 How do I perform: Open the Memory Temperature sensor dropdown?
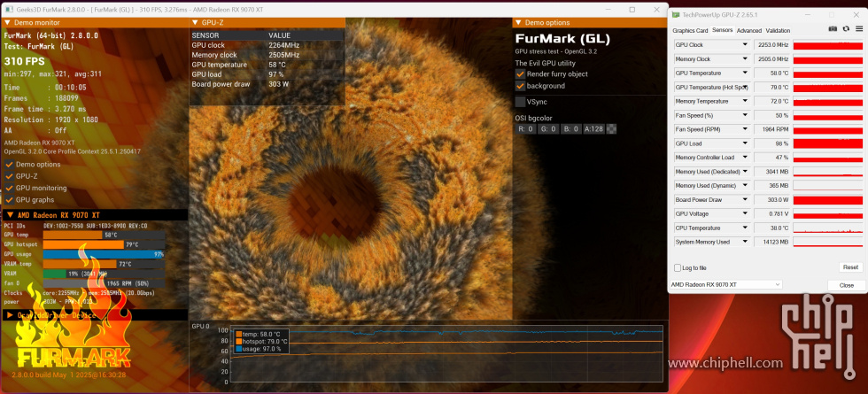(745, 101)
